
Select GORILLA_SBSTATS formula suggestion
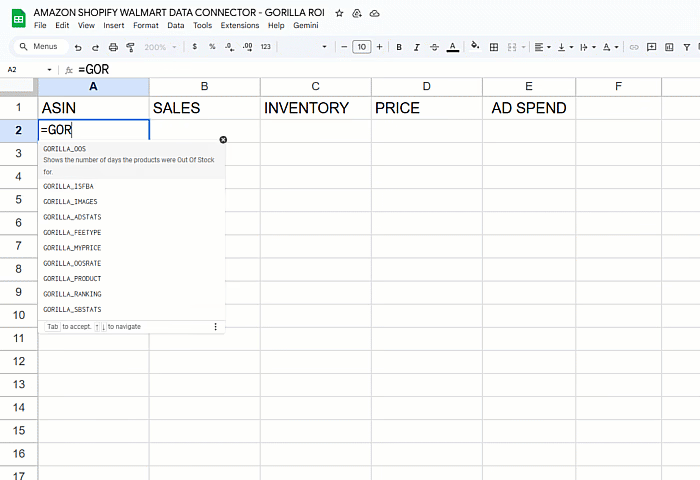pos(132,309)
